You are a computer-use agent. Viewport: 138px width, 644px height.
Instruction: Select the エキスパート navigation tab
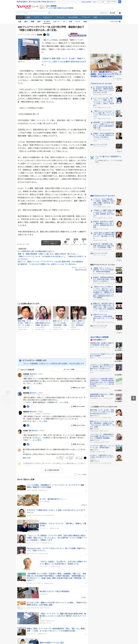tap(48, 17)
